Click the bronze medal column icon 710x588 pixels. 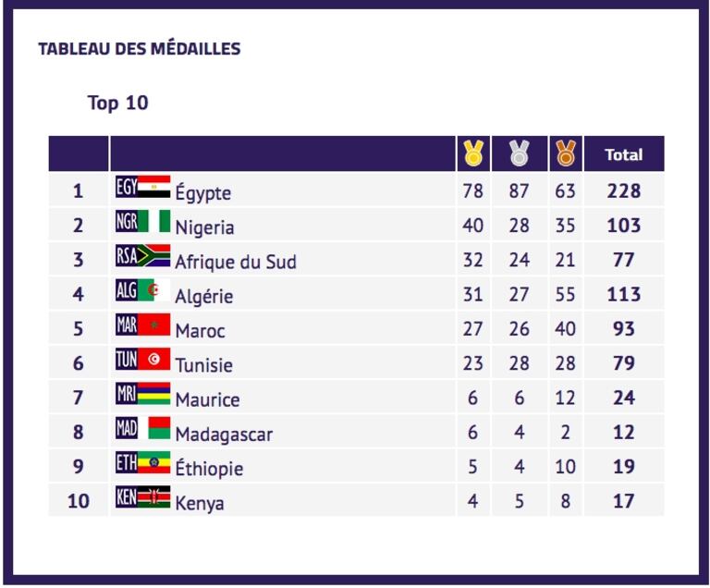(x=565, y=153)
